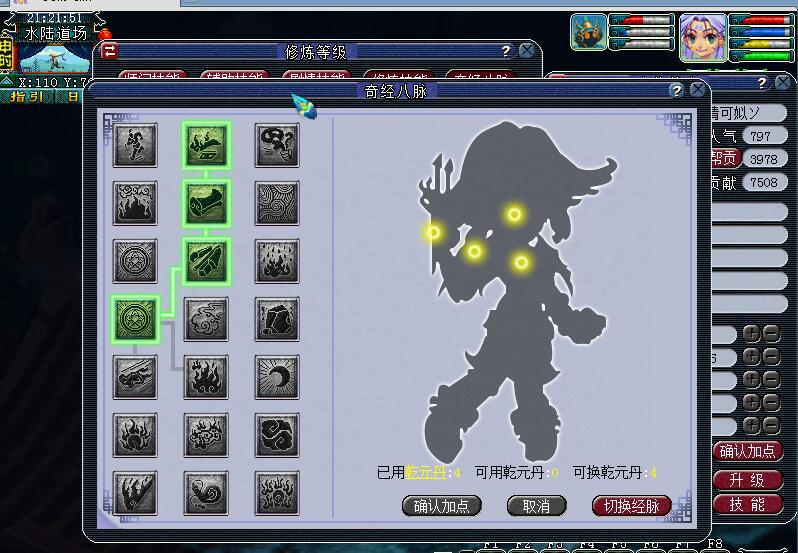Click the character's red health bar
798x553 pixels.
pos(761,20)
